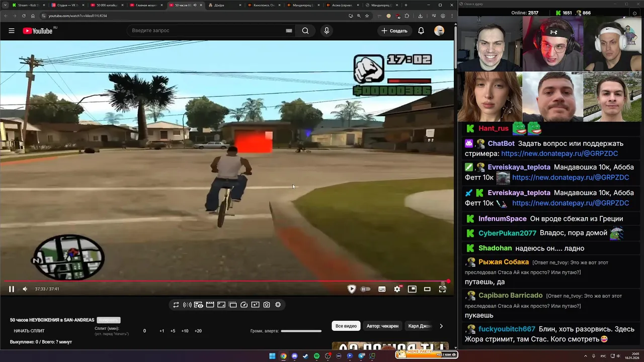The image size is (644, 362).
Task: Click the playback speed gauge icon
Action: tap(244, 305)
